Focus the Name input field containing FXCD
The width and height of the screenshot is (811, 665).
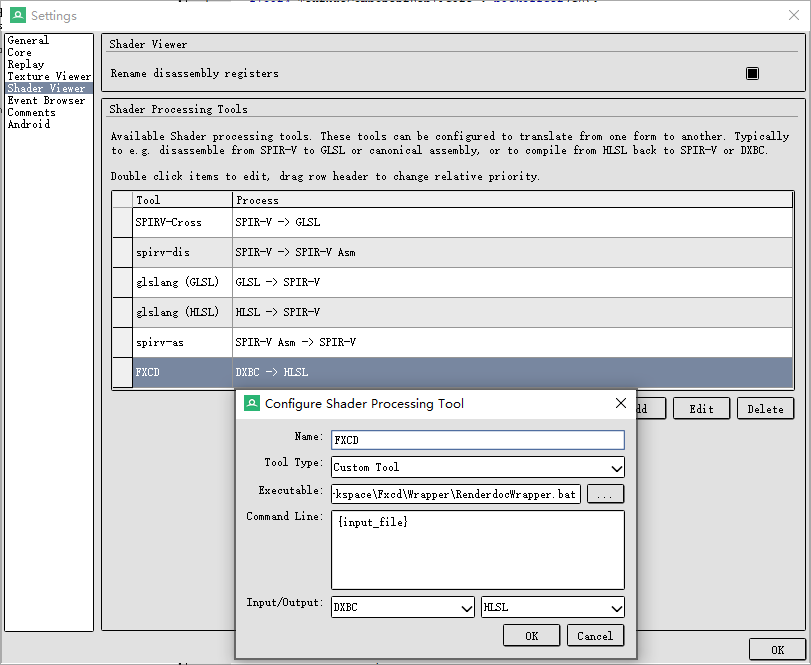click(x=477, y=440)
